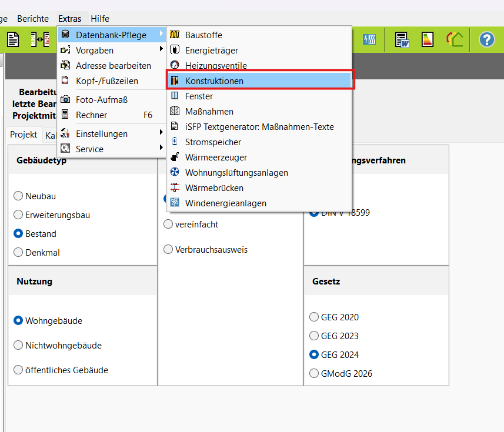Choose the vereinfacht option
This screenshot has height=432, width=504.
pos(168,224)
